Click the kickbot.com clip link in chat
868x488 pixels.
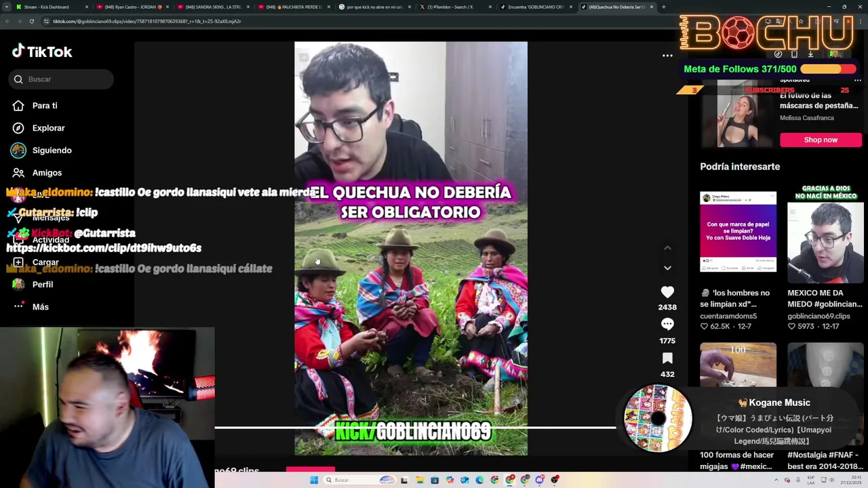[x=104, y=248]
